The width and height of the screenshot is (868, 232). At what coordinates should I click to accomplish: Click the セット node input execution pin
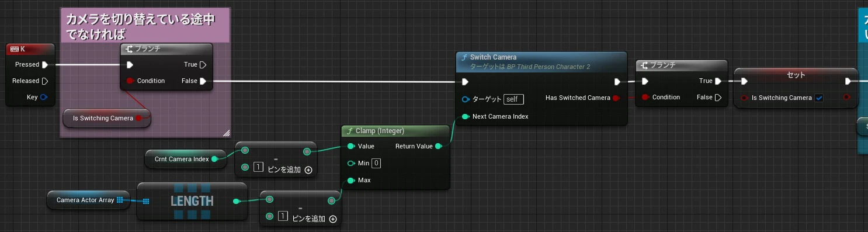[x=744, y=81]
